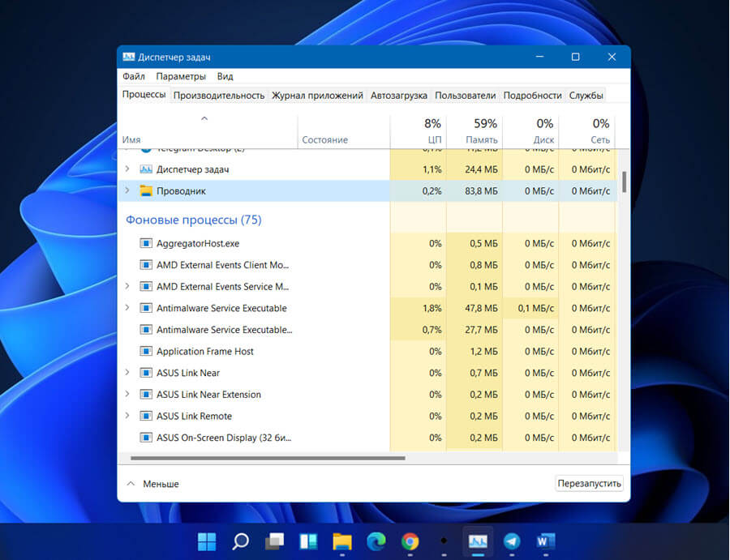Click the horizontal scrollbar thumb
The width and height of the screenshot is (730, 560).
[x=268, y=458]
